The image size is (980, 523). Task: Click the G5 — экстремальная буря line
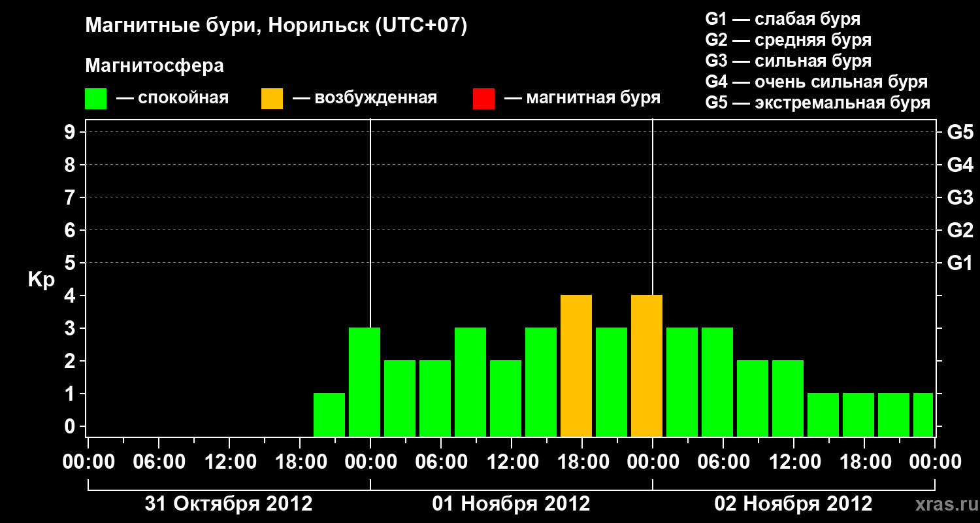tap(818, 103)
